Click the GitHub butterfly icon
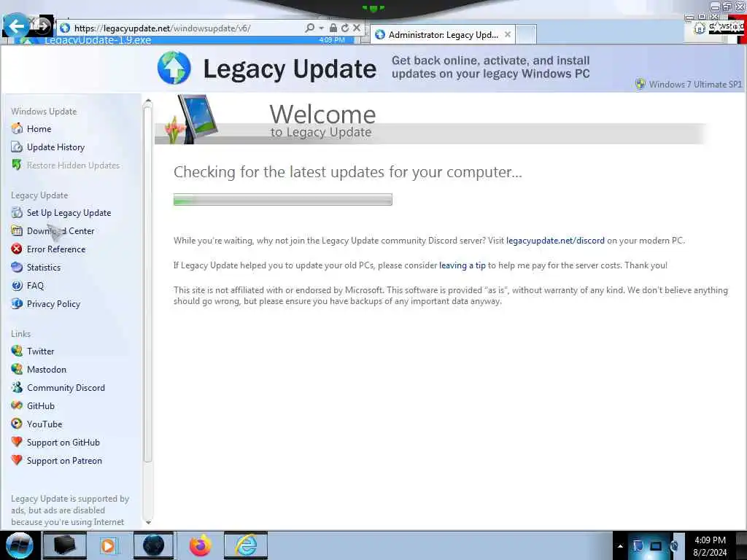747x560 pixels. tap(17, 405)
